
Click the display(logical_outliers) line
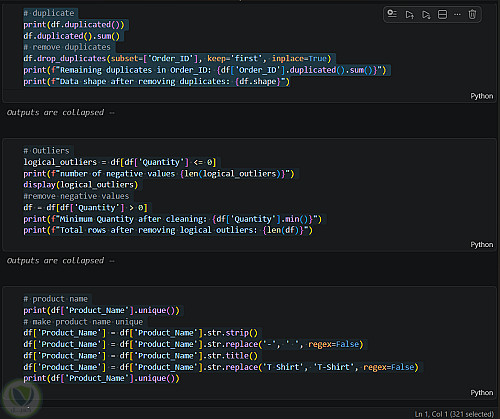(81, 185)
